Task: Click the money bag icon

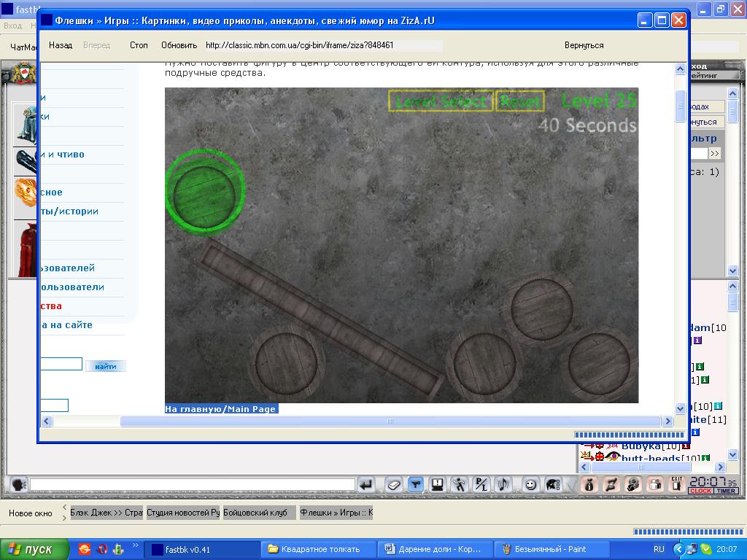Action: point(633,485)
